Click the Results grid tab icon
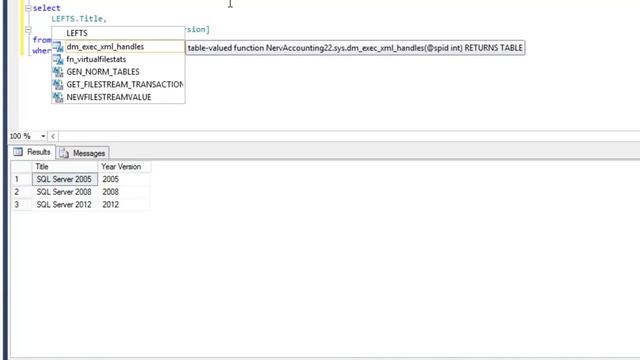The width and height of the screenshot is (640, 360). coord(18,152)
